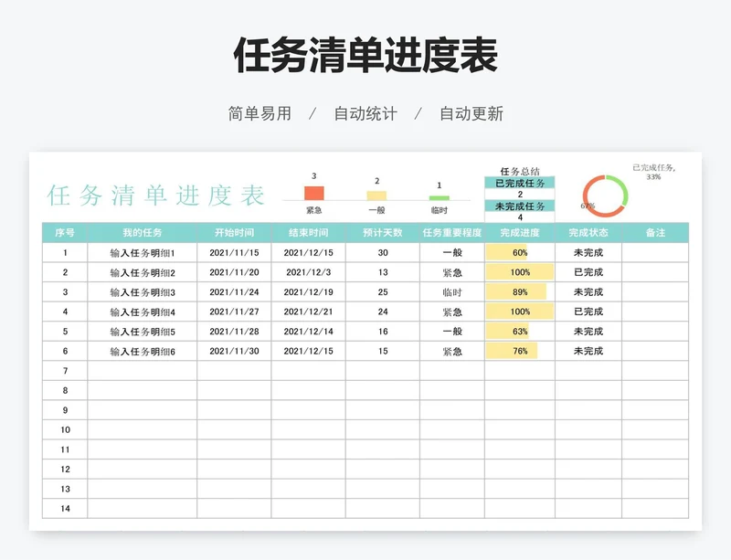Click the estimated days value 16
This screenshot has width=731, height=560.
click(383, 332)
